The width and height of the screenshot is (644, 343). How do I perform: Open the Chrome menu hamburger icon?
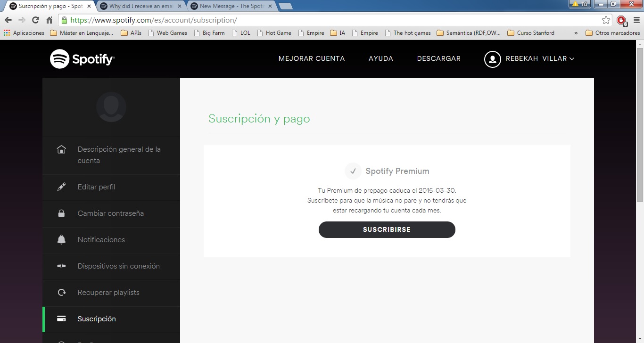[x=636, y=20]
